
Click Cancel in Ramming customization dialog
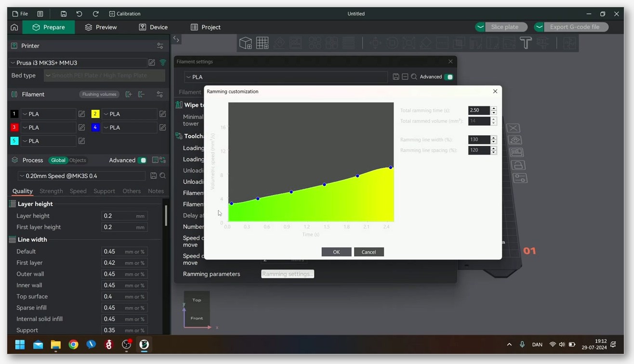pyautogui.click(x=369, y=252)
